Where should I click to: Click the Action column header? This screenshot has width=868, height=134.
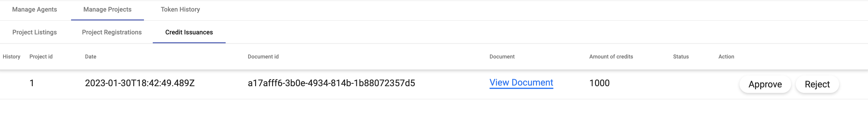tap(726, 57)
